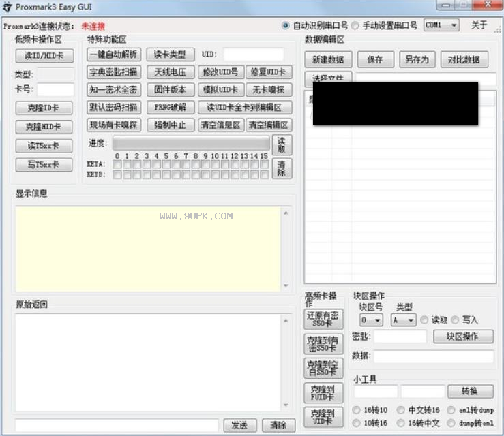Click 克隆到UID卡 button
Screen dimensions: 504x436
tap(323, 417)
